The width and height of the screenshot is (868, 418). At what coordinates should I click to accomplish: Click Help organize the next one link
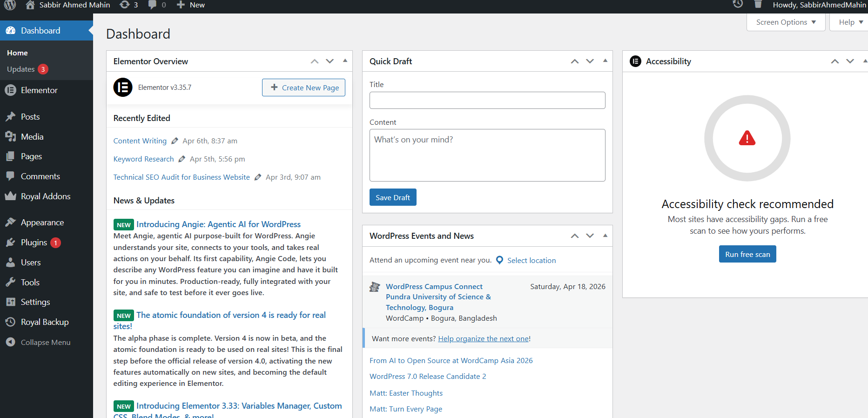click(x=483, y=338)
